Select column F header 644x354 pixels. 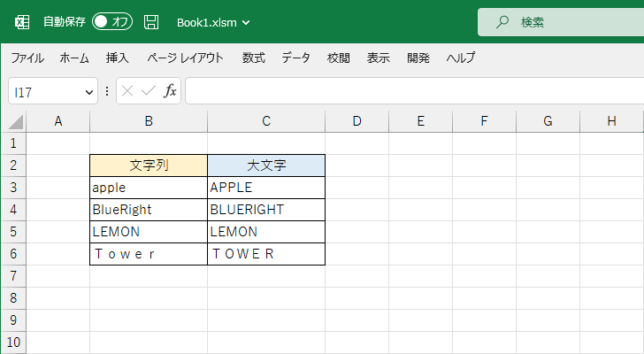(x=484, y=121)
